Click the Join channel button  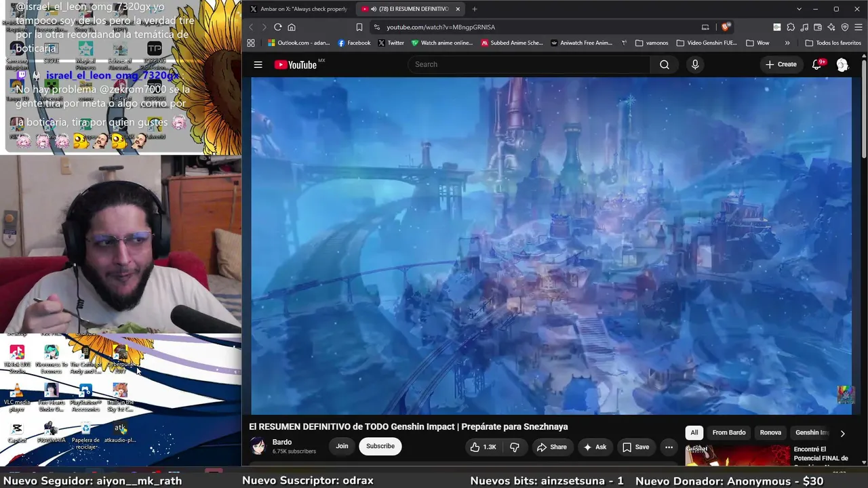342,446
